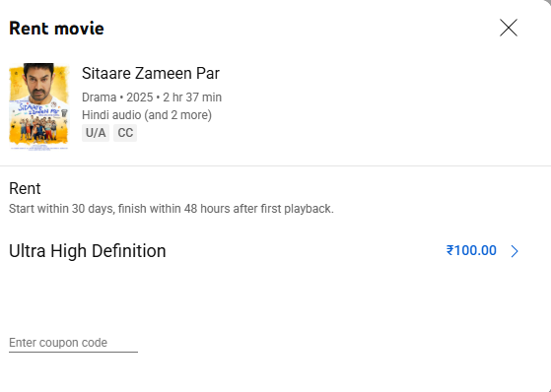
Task: Focus the Enter coupon code field
Action: 73,343
